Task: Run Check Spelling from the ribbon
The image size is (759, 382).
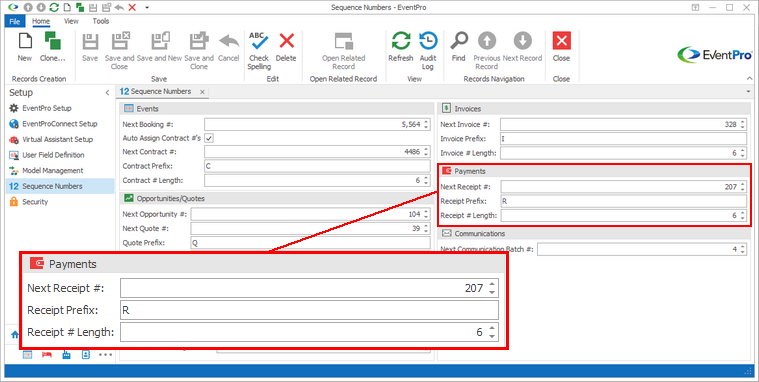Action: coord(259,50)
